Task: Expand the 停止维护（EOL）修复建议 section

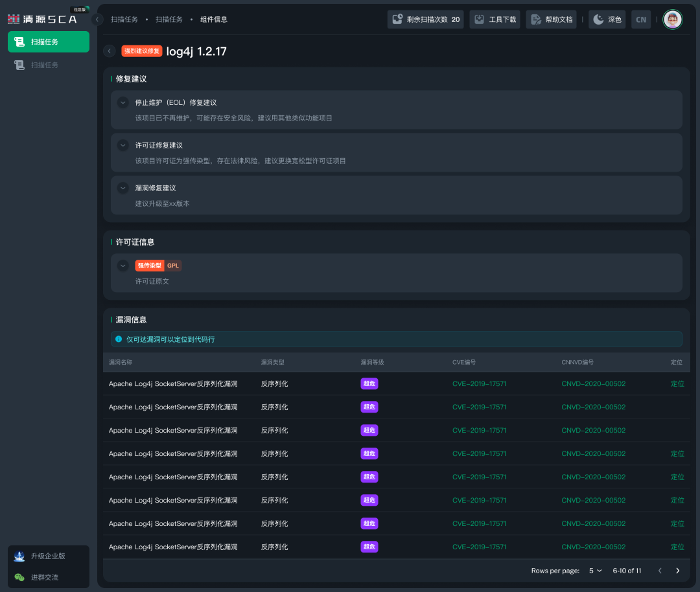Action: coord(122,102)
